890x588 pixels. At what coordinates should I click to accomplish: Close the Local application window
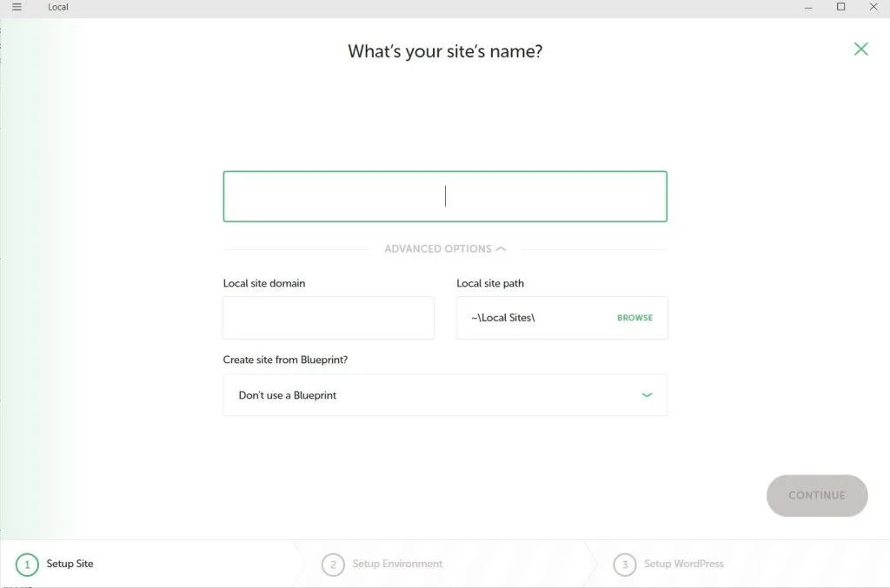pyautogui.click(x=873, y=7)
